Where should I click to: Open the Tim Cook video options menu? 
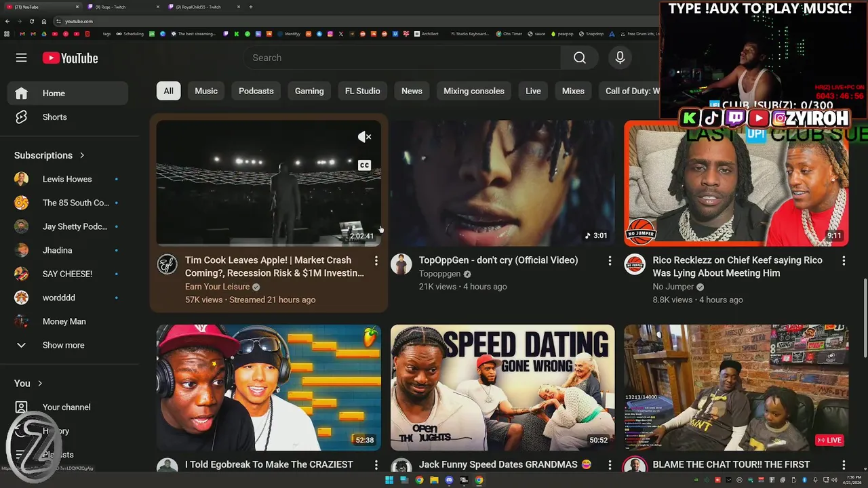coord(376,260)
